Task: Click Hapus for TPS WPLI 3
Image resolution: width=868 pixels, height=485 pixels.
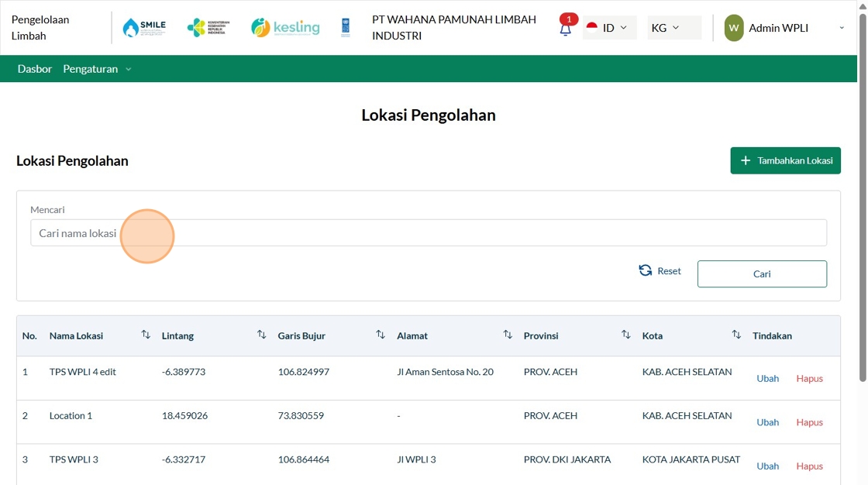Action: click(809, 466)
